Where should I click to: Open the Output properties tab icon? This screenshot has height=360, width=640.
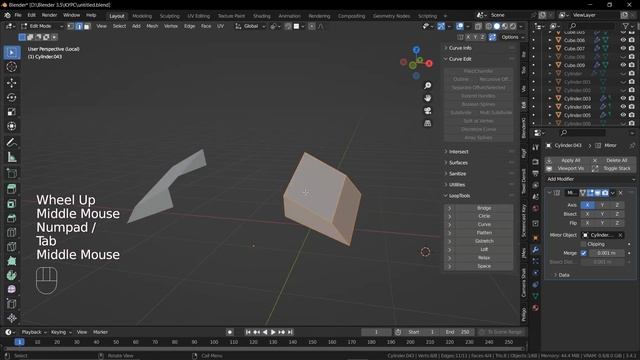coord(536,173)
